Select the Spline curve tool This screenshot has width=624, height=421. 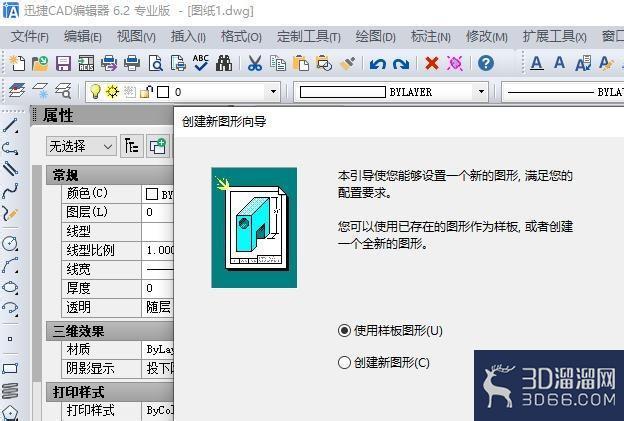pos(10,191)
